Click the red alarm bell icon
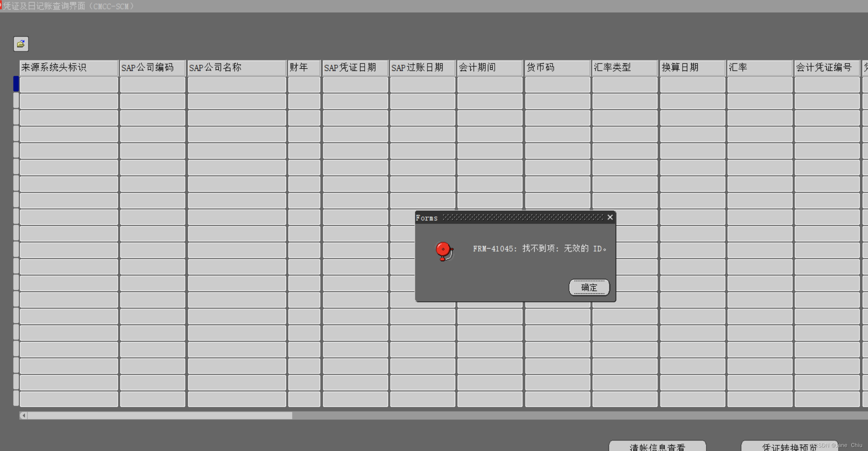Screen dimensions: 868x451 coord(444,251)
